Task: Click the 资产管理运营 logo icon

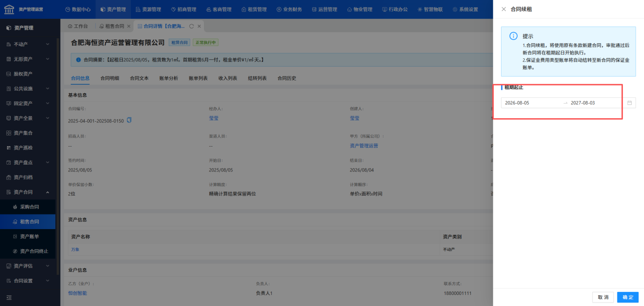Action: click(9, 9)
